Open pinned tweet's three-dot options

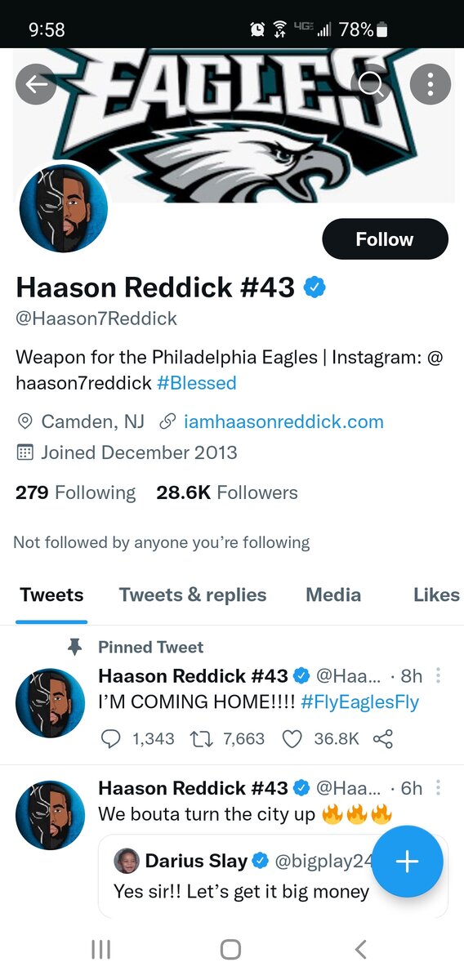pos(439,675)
